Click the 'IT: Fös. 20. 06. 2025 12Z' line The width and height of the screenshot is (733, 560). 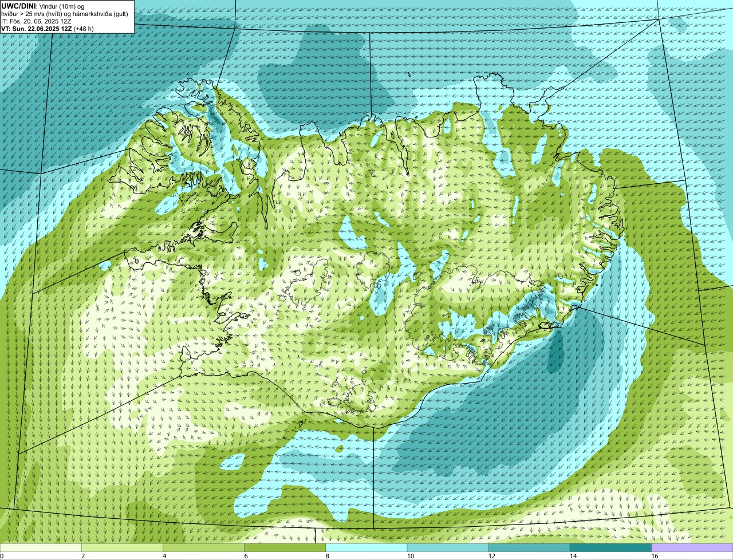(37, 21)
